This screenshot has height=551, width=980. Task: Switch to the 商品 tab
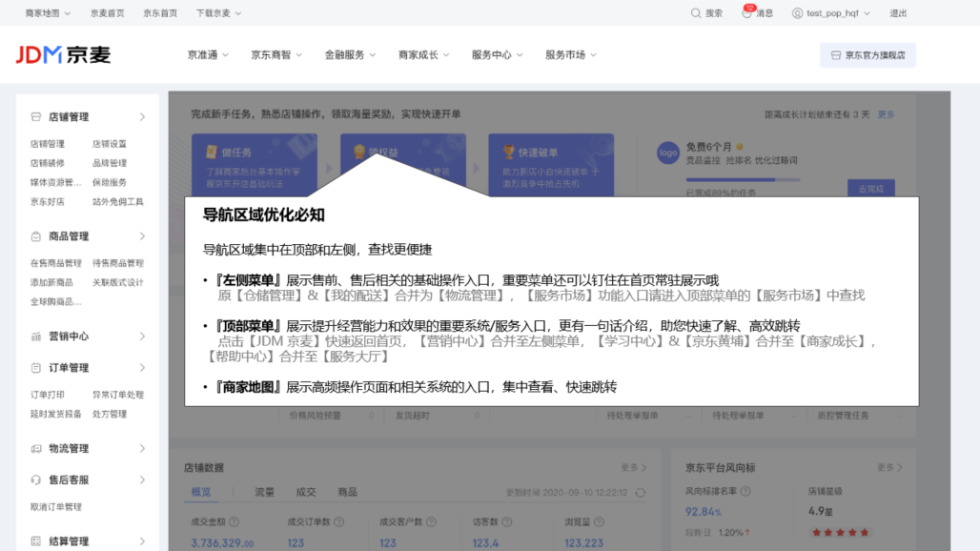(x=348, y=492)
